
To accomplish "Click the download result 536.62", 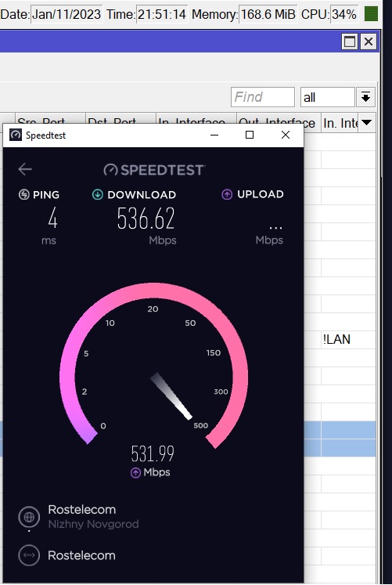I will 146,218.
